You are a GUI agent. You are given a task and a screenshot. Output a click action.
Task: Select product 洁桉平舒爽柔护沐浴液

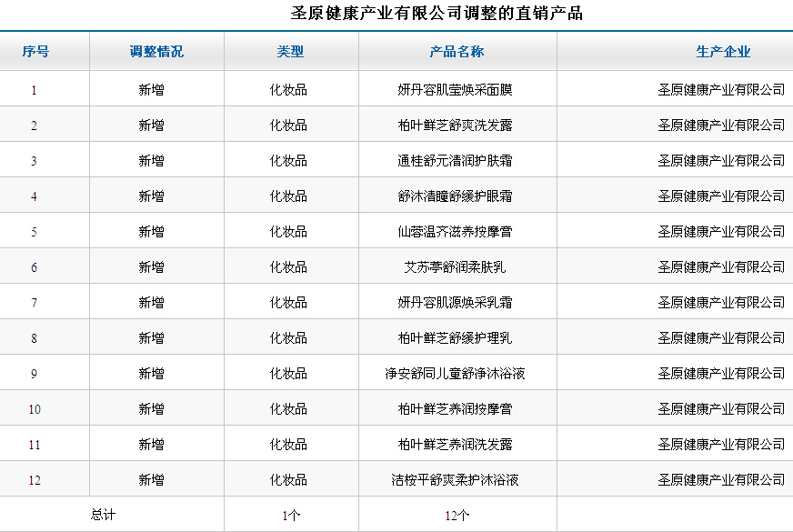[456, 479]
